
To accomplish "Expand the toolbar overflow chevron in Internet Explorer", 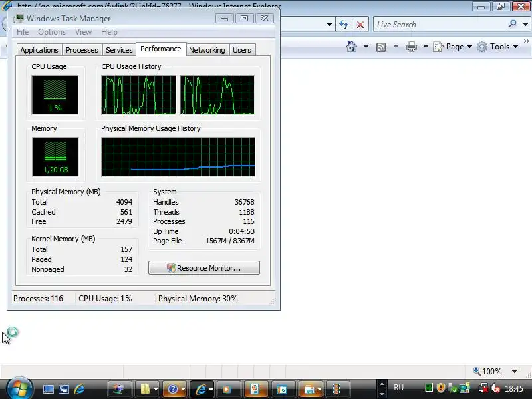I will (526, 41).
